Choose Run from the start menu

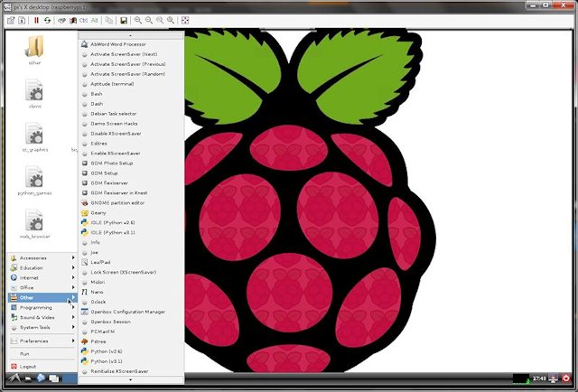42,354
